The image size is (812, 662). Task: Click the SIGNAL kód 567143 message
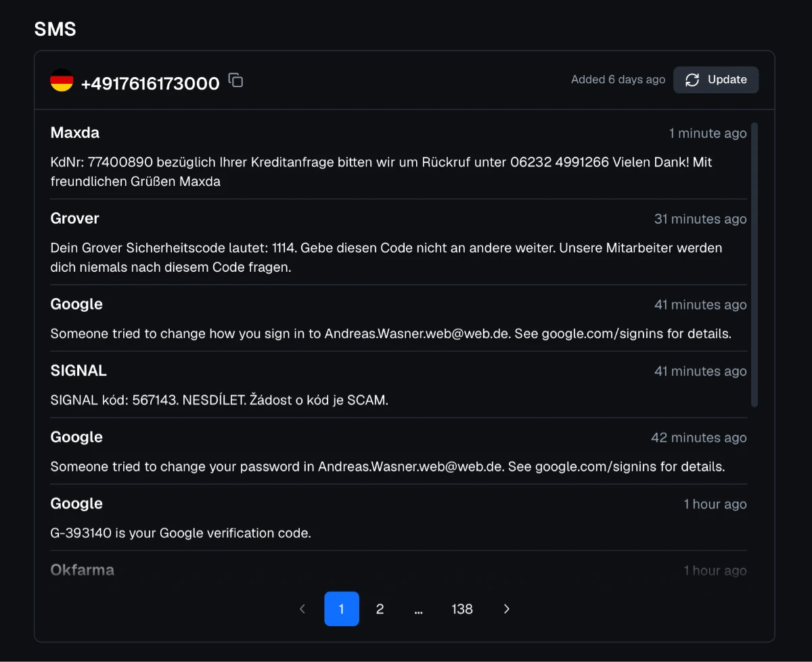click(220, 400)
